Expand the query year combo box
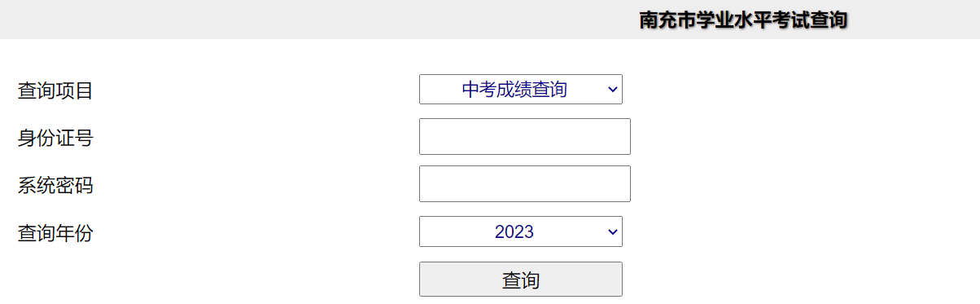The height and width of the screenshot is (304, 980). (520, 231)
